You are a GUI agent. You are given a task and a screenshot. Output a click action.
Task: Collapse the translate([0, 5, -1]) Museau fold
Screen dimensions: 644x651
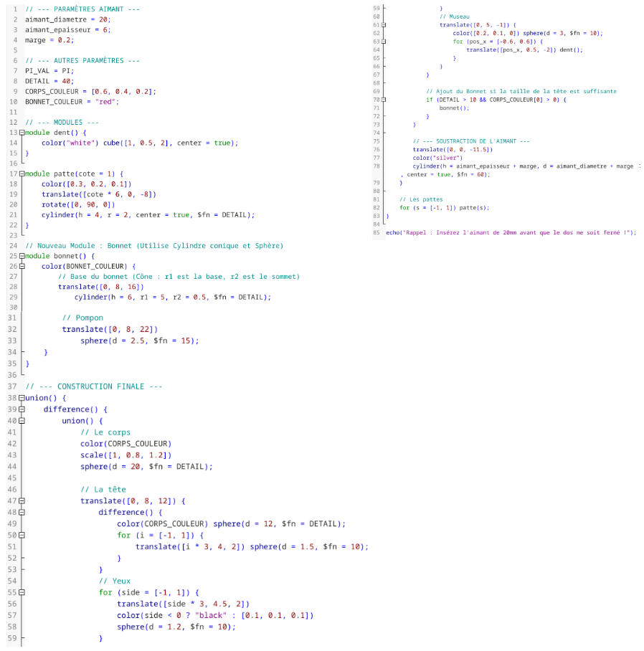click(384, 25)
